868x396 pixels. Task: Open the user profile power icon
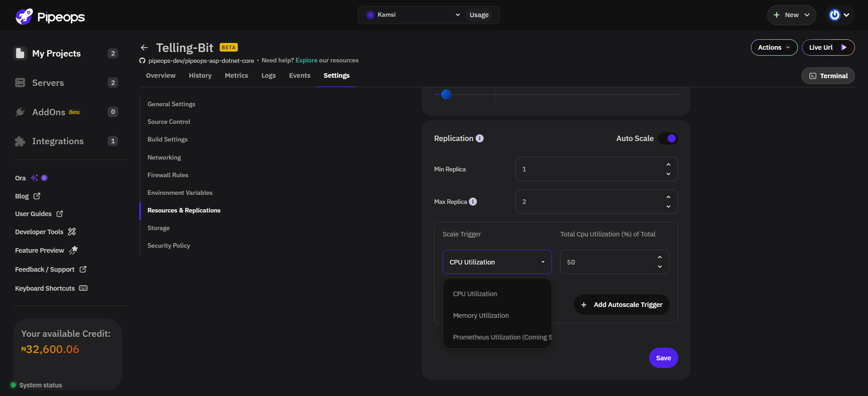click(835, 15)
